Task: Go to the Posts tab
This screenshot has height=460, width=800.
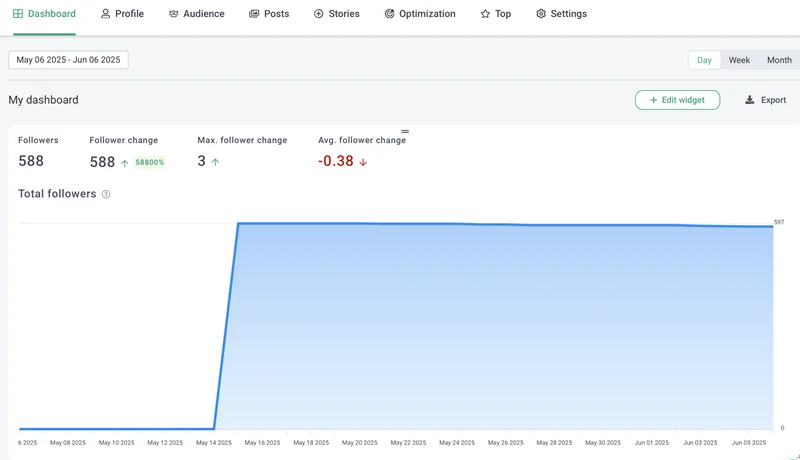Action: (269, 14)
